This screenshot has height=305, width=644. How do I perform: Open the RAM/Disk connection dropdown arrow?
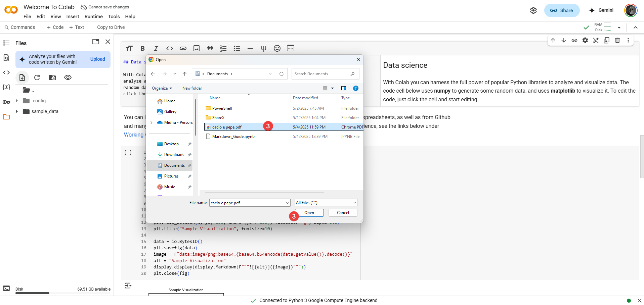coord(619,28)
